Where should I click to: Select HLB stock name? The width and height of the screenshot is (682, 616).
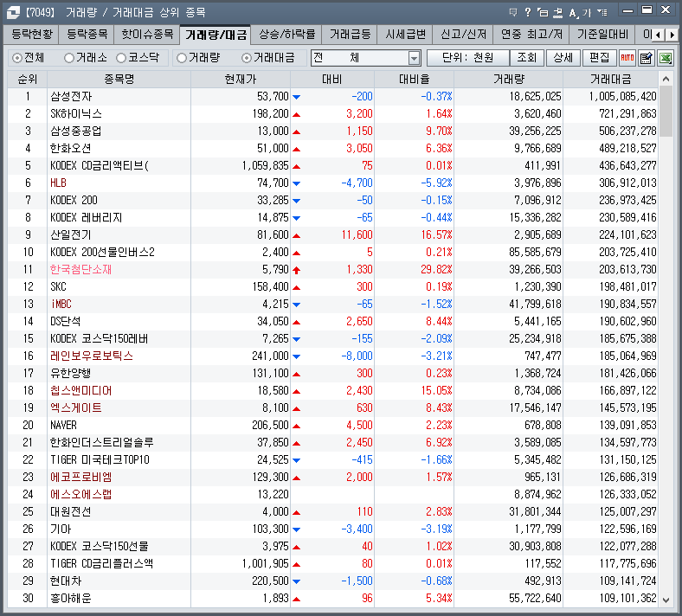tap(58, 183)
